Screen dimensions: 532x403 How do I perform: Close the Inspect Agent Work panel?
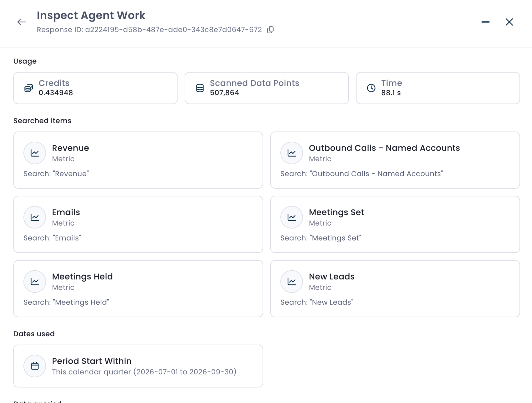pyautogui.click(x=509, y=22)
